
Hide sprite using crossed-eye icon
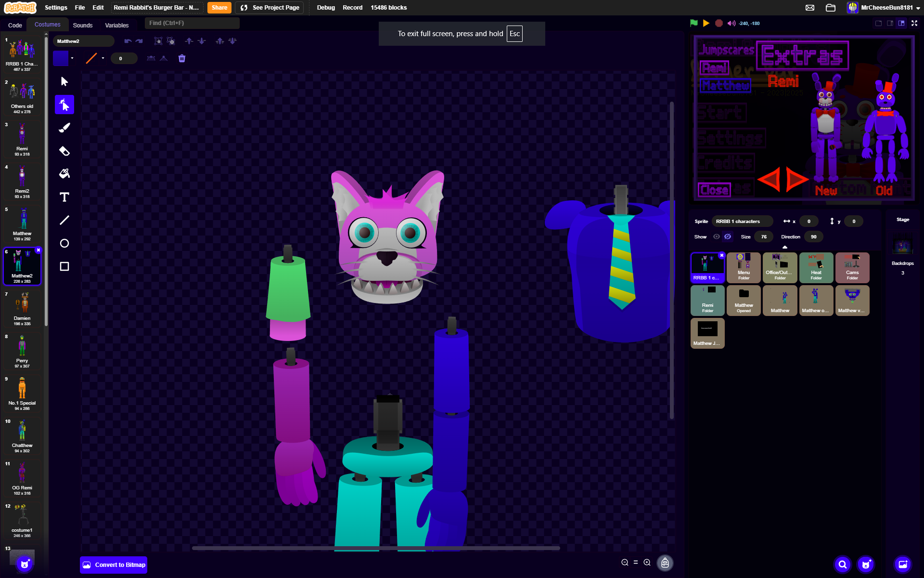(728, 236)
